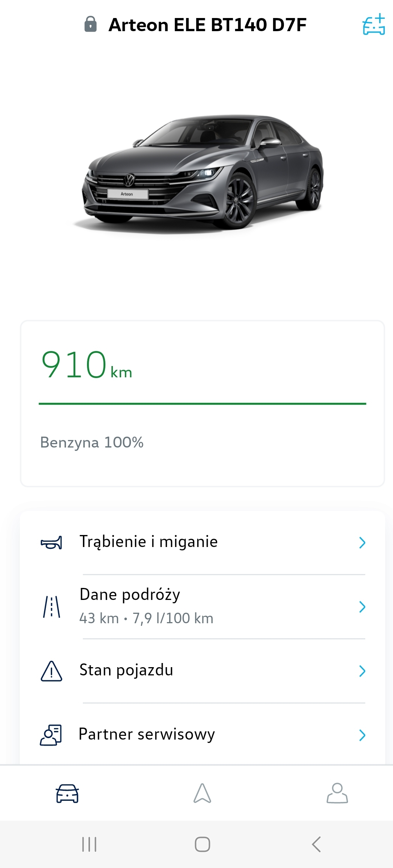The width and height of the screenshot is (393, 868).
Task: Expand Trąbienie i miganie chevron
Action: [x=362, y=542]
